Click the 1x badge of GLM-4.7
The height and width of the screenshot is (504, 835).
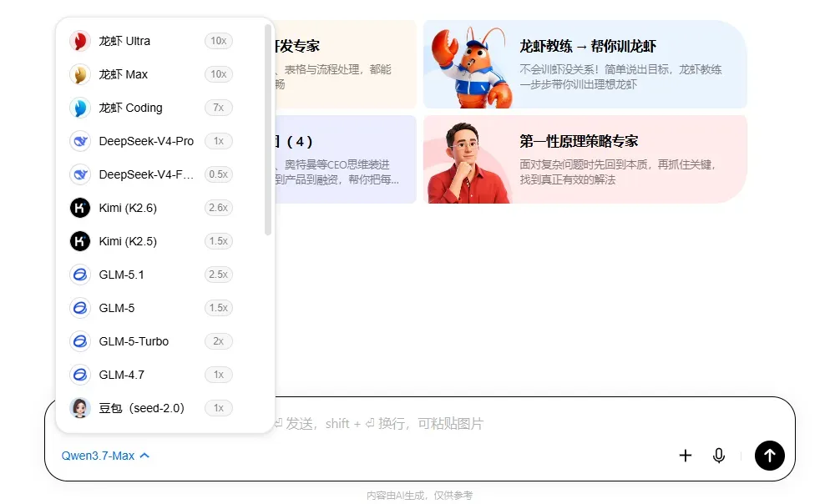218,375
